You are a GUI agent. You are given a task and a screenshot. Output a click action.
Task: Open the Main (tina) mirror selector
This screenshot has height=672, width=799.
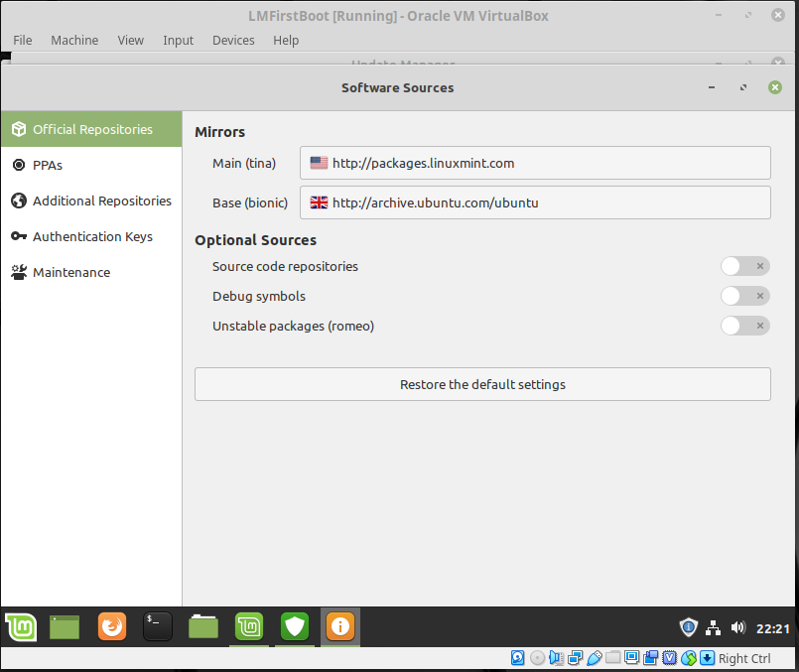click(x=535, y=163)
